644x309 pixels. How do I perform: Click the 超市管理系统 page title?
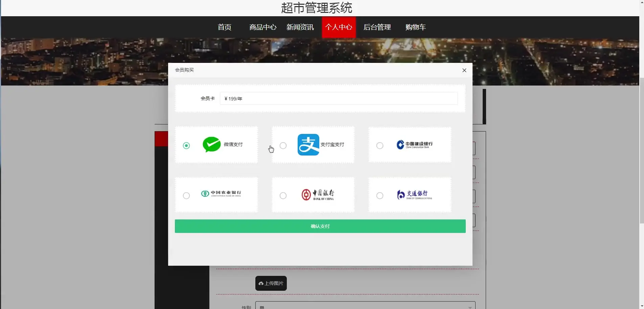pyautogui.click(x=317, y=8)
